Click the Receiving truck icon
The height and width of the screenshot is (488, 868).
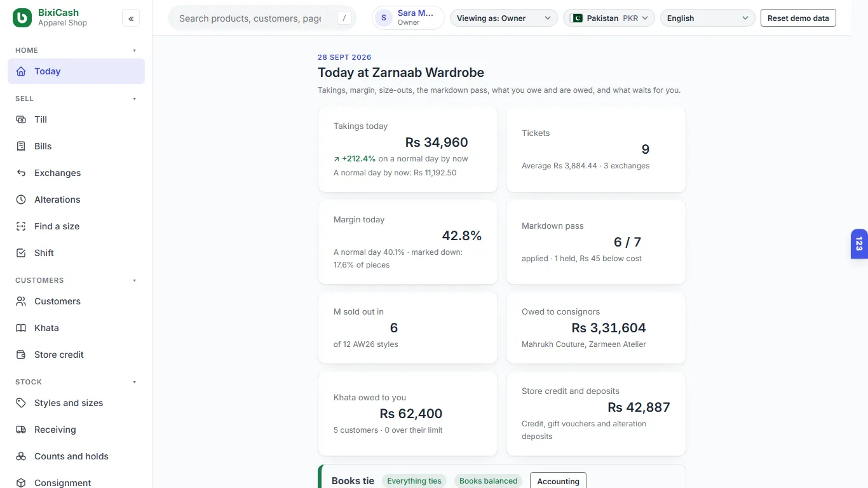(x=22, y=430)
